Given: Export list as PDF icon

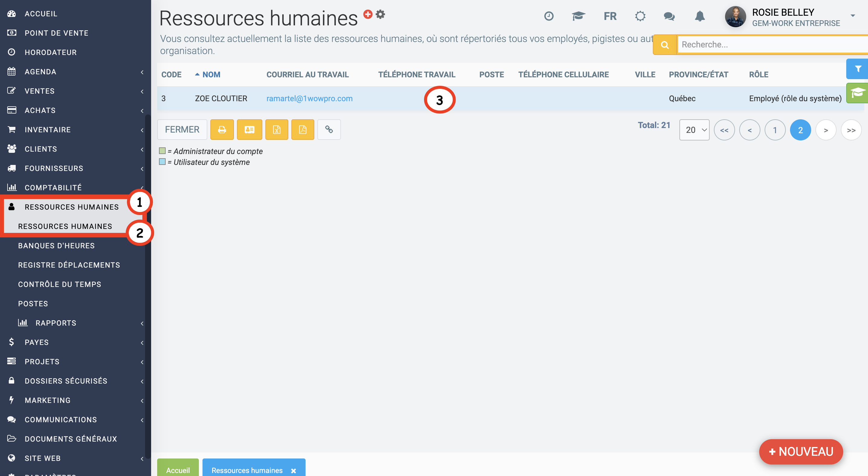Looking at the screenshot, I should click(302, 130).
